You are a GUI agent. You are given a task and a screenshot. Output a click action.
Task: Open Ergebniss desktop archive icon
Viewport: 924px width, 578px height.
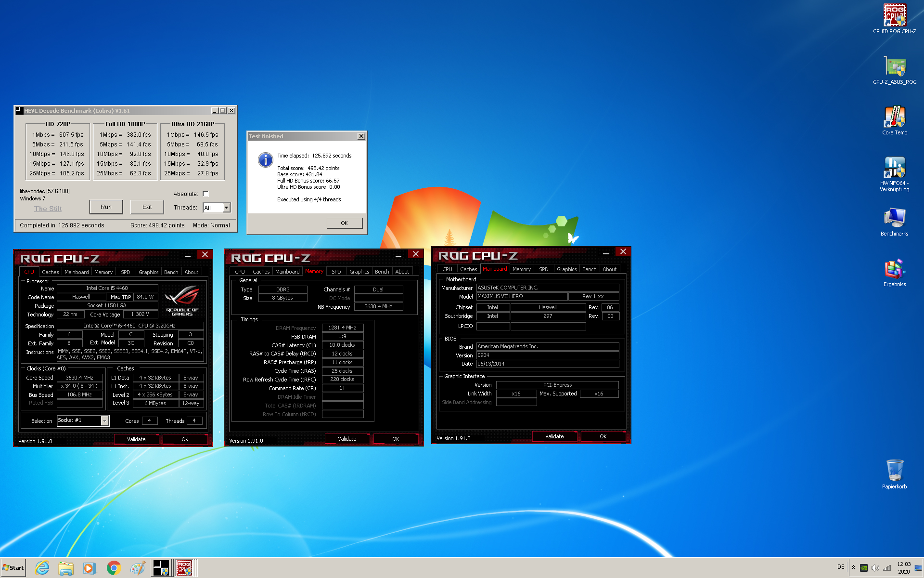[894, 272]
